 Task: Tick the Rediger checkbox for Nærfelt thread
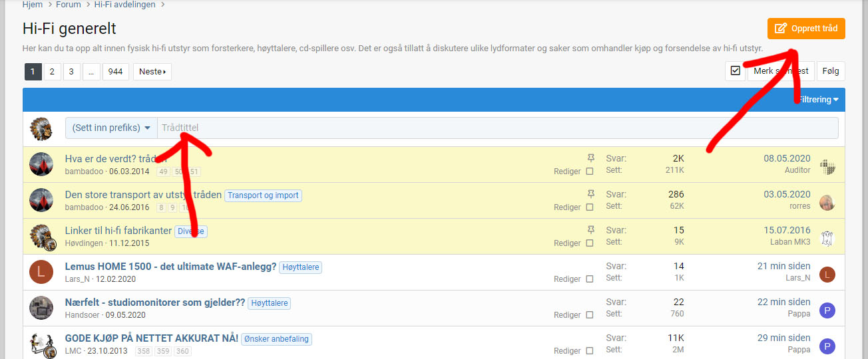(x=589, y=315)
